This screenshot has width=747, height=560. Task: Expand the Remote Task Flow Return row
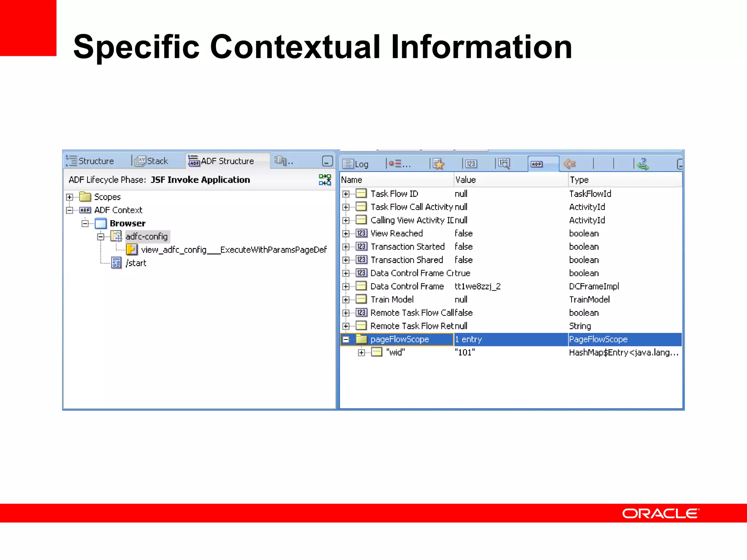[346, 326]
